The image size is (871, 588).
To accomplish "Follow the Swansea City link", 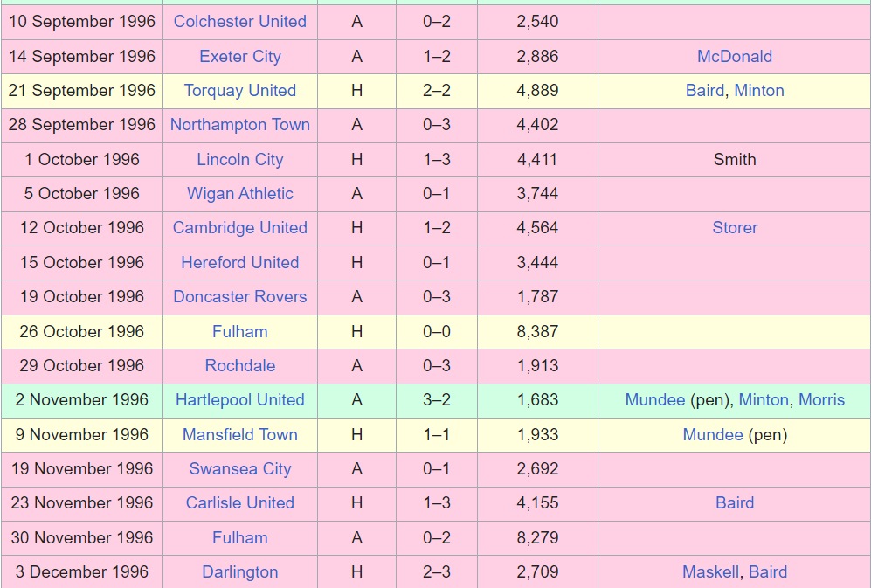I will click(x=240, y=469).
